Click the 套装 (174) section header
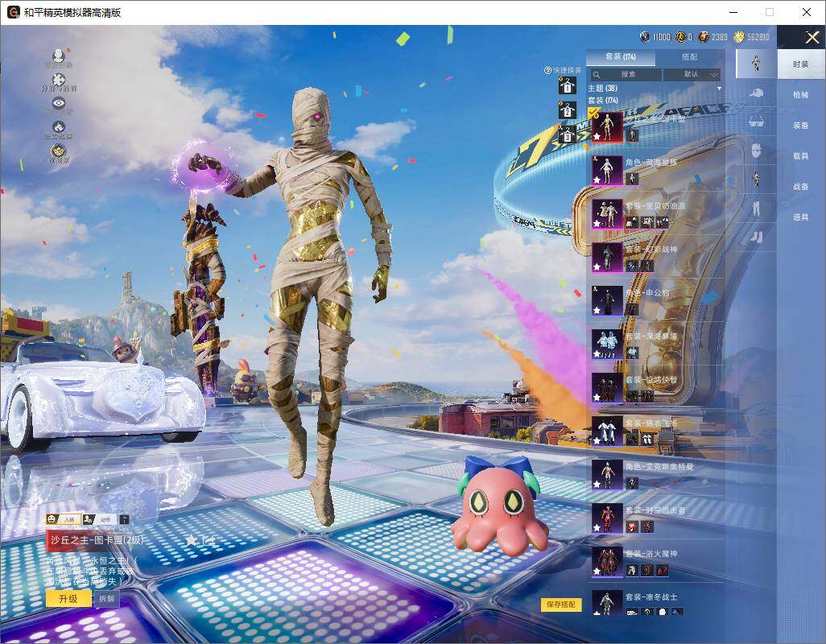Viewport: 826px width, 644px height. 603,100
